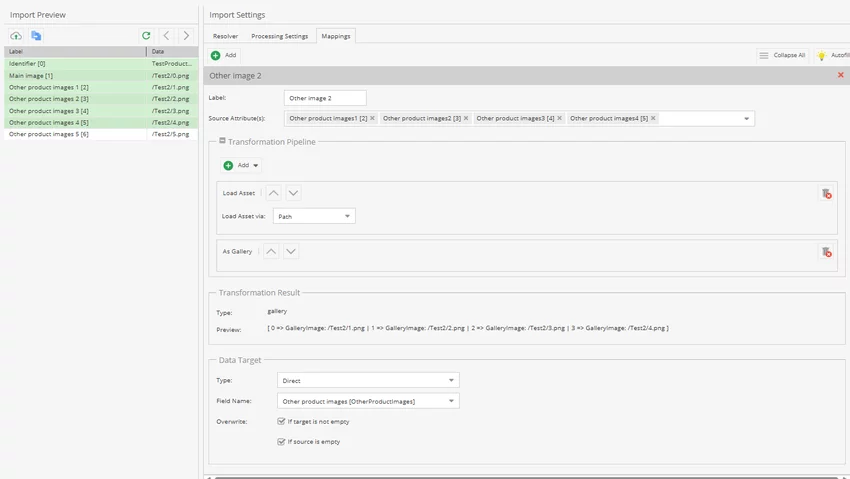Remove the Other product images2 [3] source tag
This screenshot has width=850, height=479.
pyautogui.click(x=466, y=118)
